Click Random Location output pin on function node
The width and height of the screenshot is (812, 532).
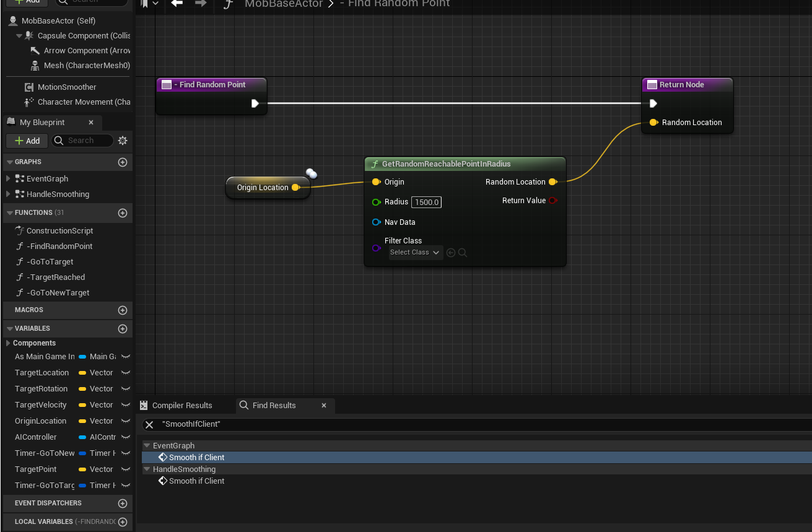[x=552, y=182]
